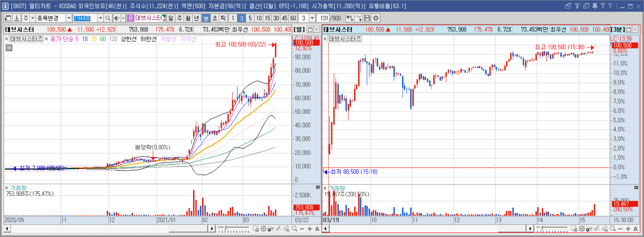
Task: Select 분 (minute) period toggle
Action: [x=206, y=18]
